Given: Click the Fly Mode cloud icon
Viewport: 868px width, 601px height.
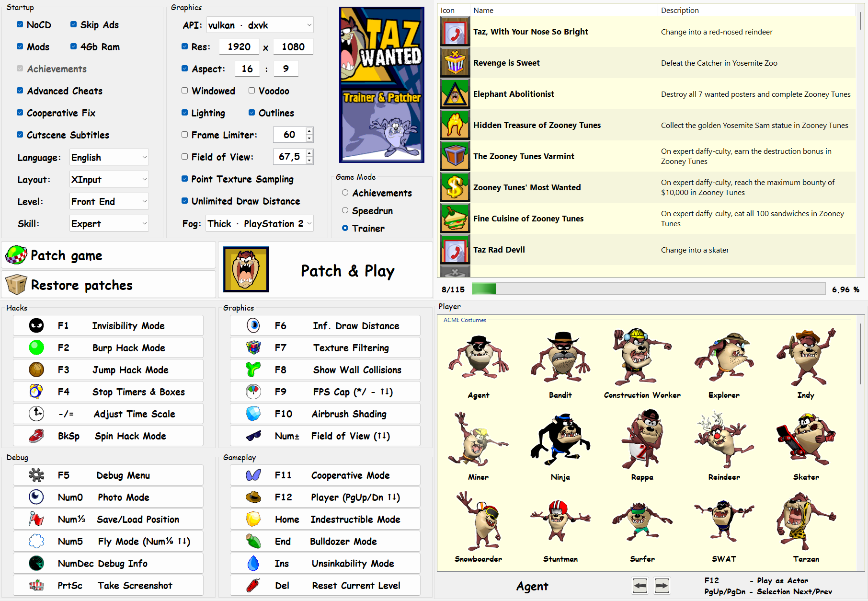Looking at the screenshot, I should (x=36, y=542).
